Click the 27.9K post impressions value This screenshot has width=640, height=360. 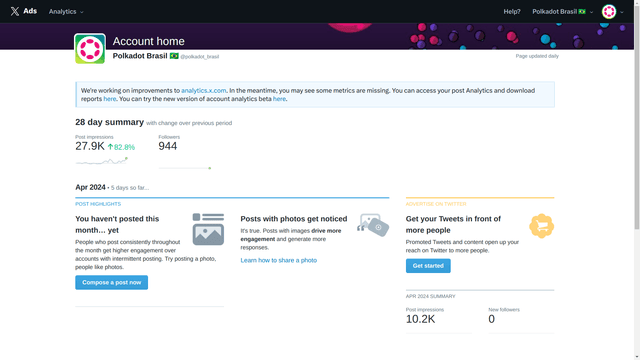pyautogui.click(x=90, y=146)
